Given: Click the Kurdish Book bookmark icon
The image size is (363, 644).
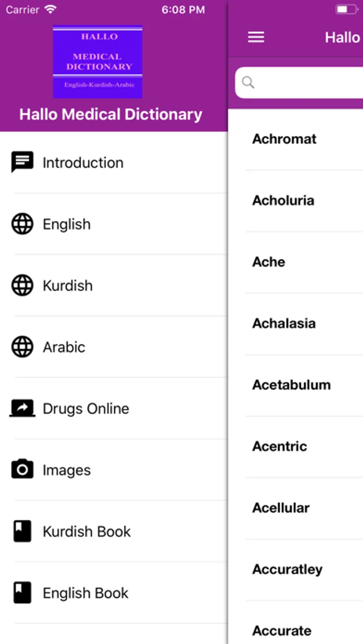Looking at the screenshot, I should point(22,531).
